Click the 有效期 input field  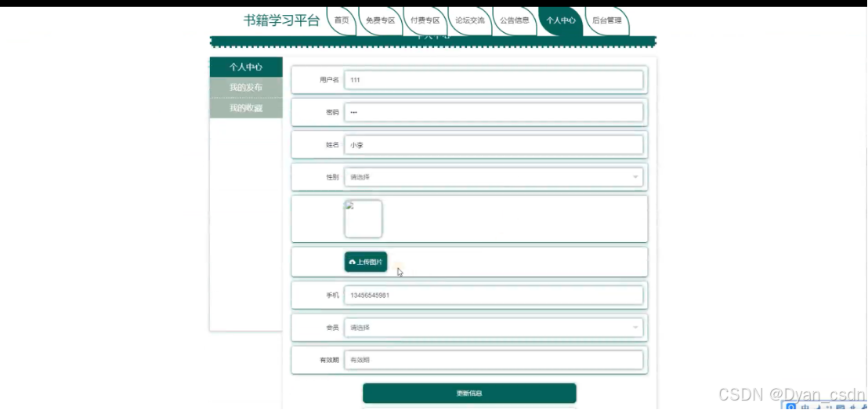(x=494, y=360)
